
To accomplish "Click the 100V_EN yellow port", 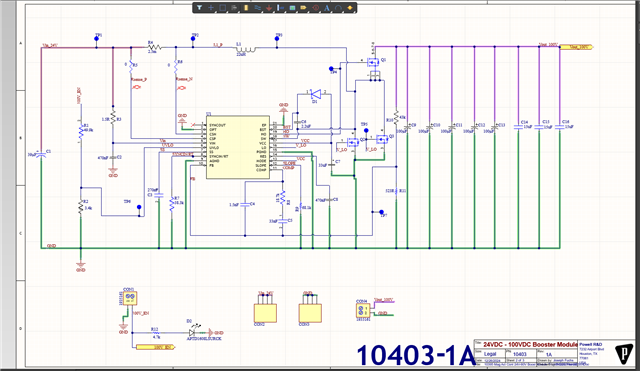I will tap(155, 347).
